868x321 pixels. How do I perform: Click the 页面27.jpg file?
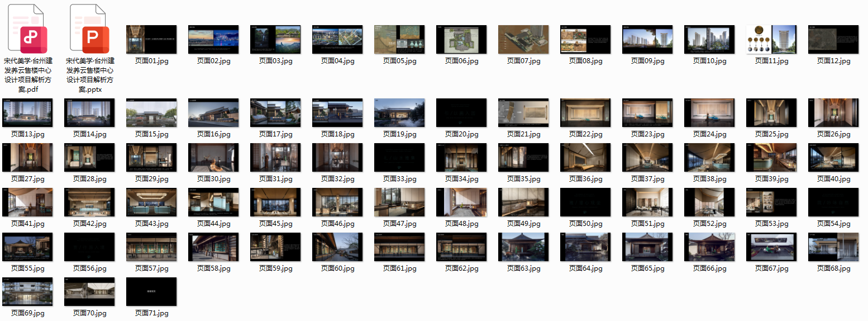(x=27, y=157)
